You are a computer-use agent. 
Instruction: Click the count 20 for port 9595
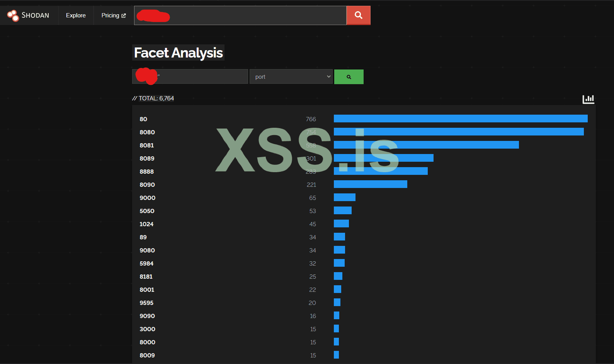[x=312, y=303]
